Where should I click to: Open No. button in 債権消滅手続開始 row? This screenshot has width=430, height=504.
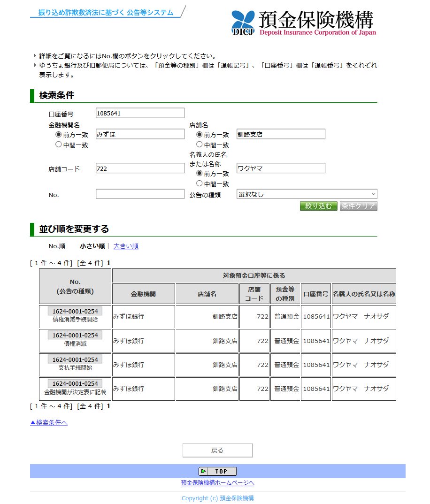(75, 311)
